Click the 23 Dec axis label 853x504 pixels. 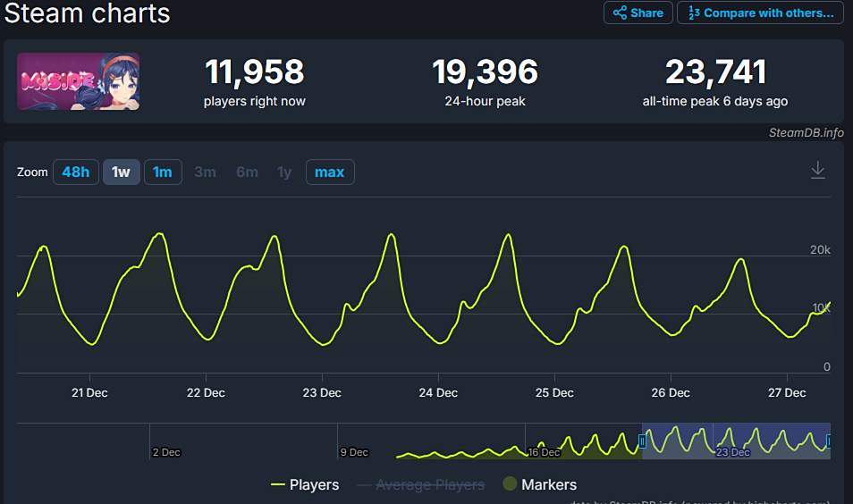322,392
